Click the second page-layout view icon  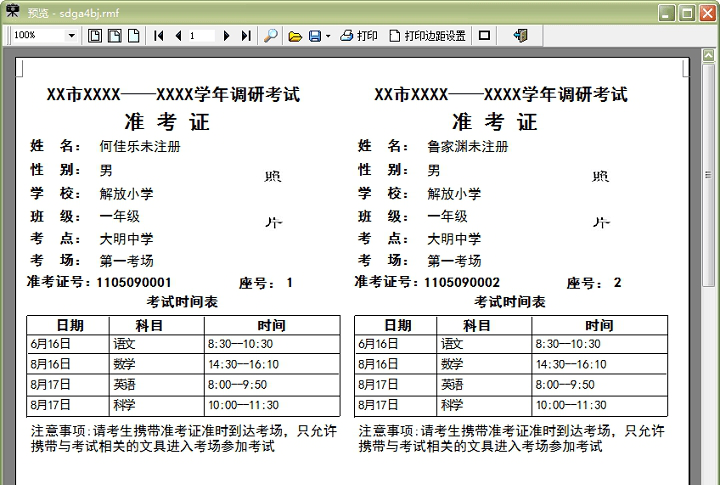coord(114,35)
